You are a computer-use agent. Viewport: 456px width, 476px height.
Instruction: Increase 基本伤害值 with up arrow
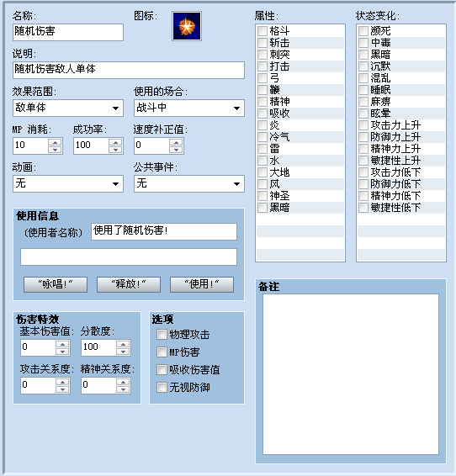(62, 344)
